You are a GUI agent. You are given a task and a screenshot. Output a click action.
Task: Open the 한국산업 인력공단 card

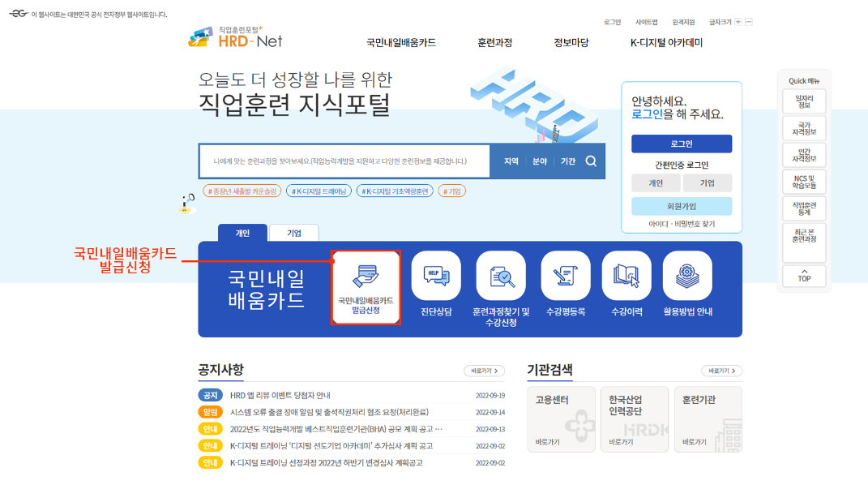pos(635,419)
